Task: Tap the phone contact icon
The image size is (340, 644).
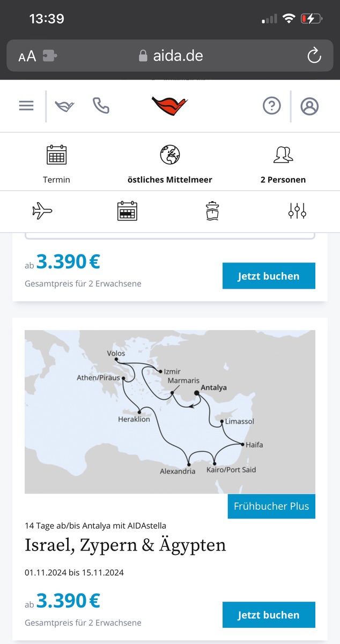Action: coord(101,106)
